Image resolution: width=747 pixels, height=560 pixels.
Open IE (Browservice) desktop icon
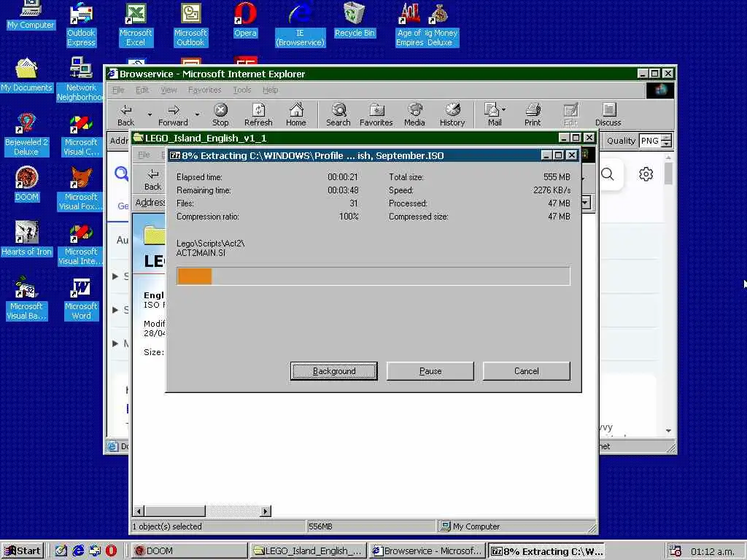300,25
